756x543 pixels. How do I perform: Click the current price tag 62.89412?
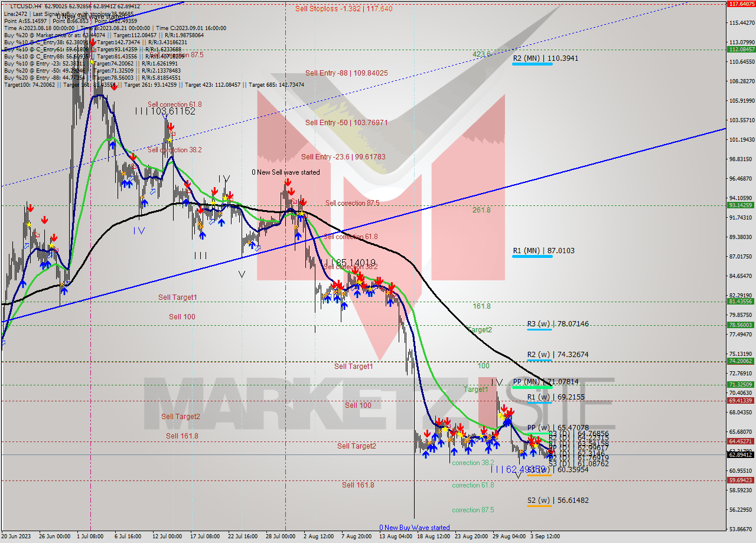point(741,454)
